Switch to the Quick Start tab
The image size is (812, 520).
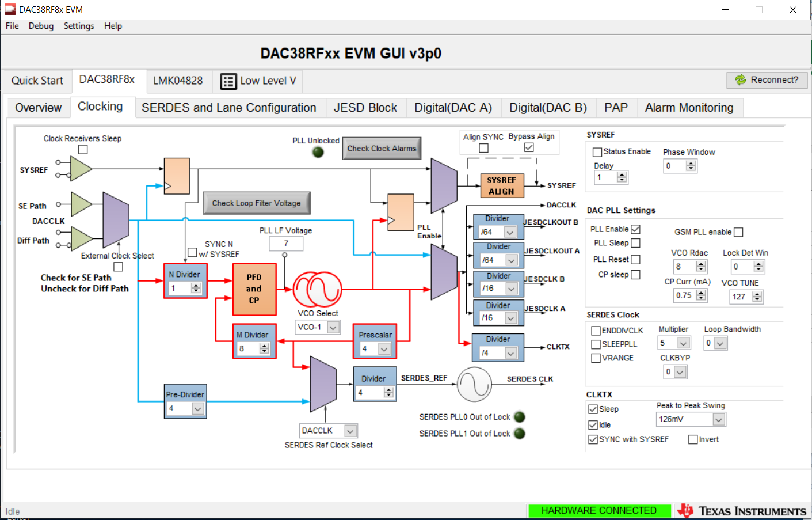37,81
